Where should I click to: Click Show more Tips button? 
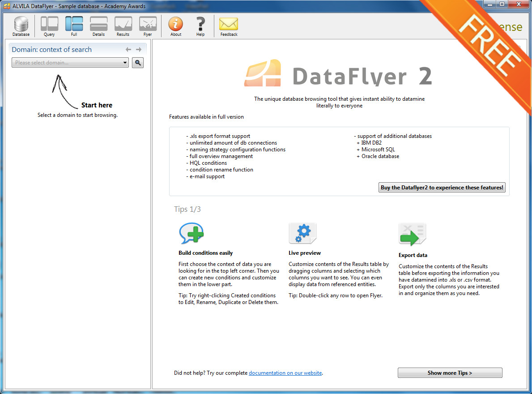[450, 373]
